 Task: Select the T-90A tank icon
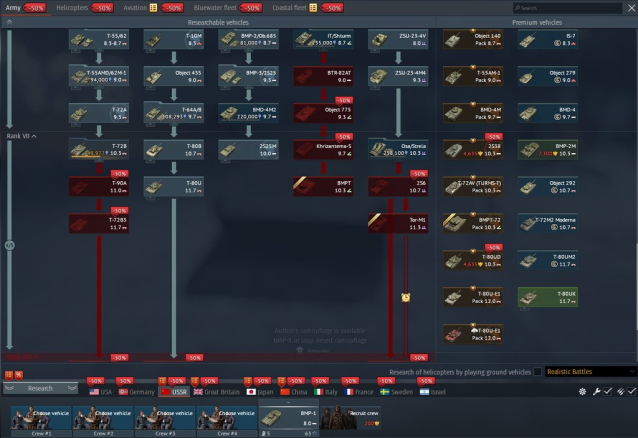pos(98,186)
